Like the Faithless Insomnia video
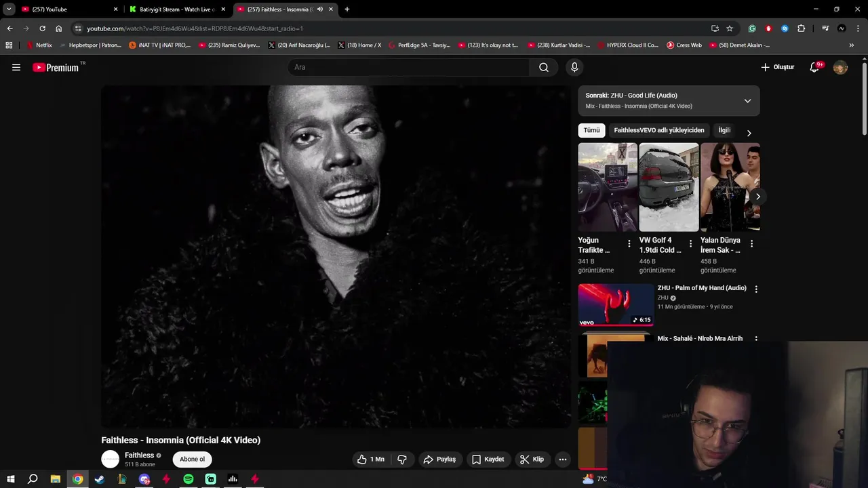The width and height of the screenshot is (868, 488). 371,459
